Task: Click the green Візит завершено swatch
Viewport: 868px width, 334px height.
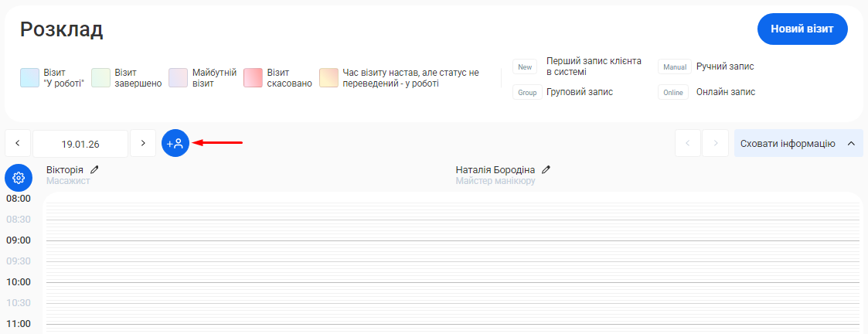Action: point(100,78)
